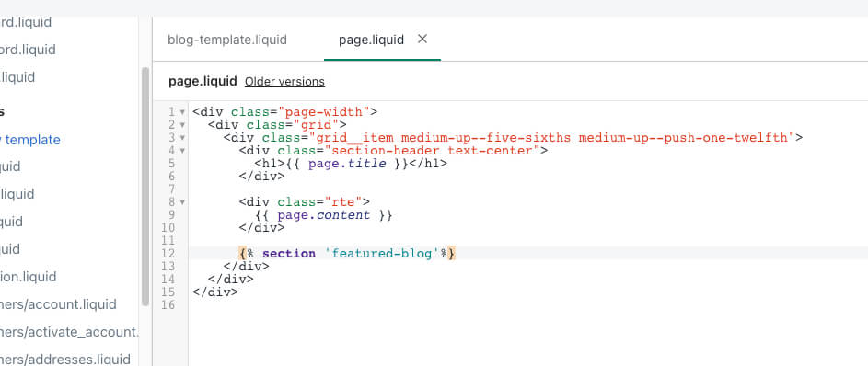This screenshot has height=366, width=868.
Task: Click page.title in the h1 on line 5
Action: coord(347,164)
